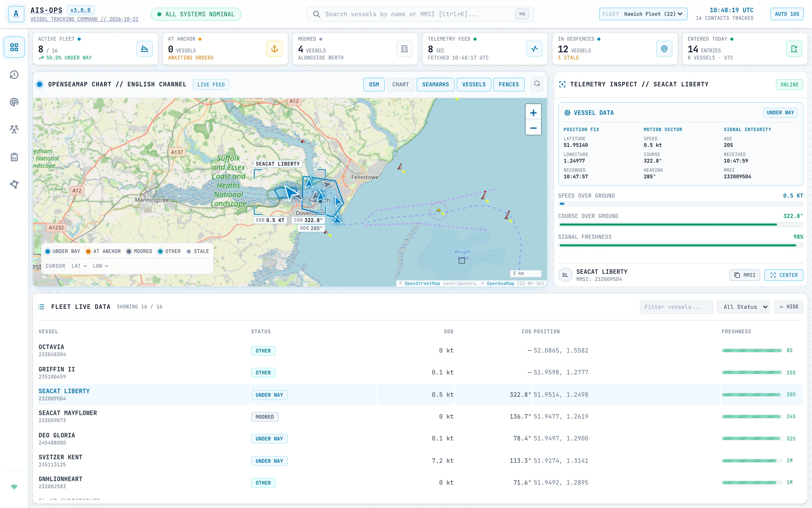The width and height of the screenshot is (812, 508).
Task: Open the OpenSeaMap attribution link
Action: point(500,283)
